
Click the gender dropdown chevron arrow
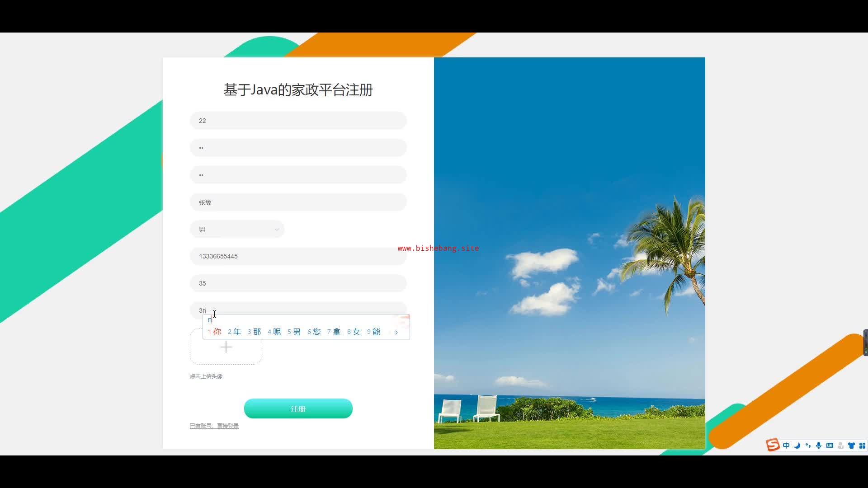point(277,229)
